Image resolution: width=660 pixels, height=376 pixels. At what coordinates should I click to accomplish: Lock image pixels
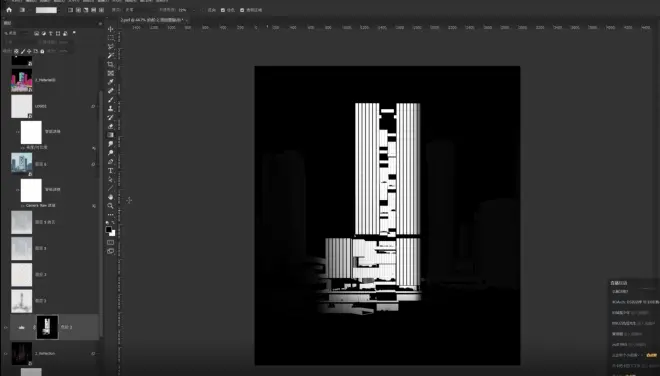pos(23,51)
